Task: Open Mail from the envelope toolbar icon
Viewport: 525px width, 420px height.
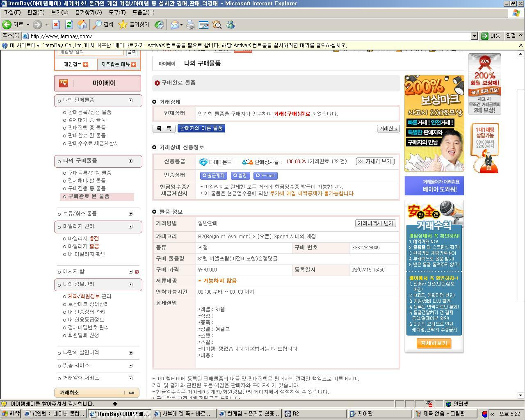Action: point(173,25)
